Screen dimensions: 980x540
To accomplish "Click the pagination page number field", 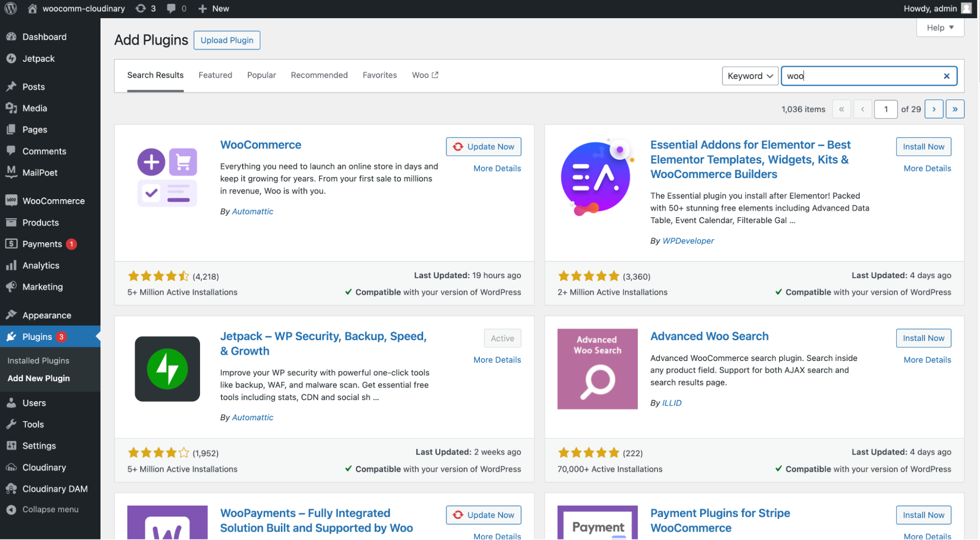I will click(x=885, y=109).
